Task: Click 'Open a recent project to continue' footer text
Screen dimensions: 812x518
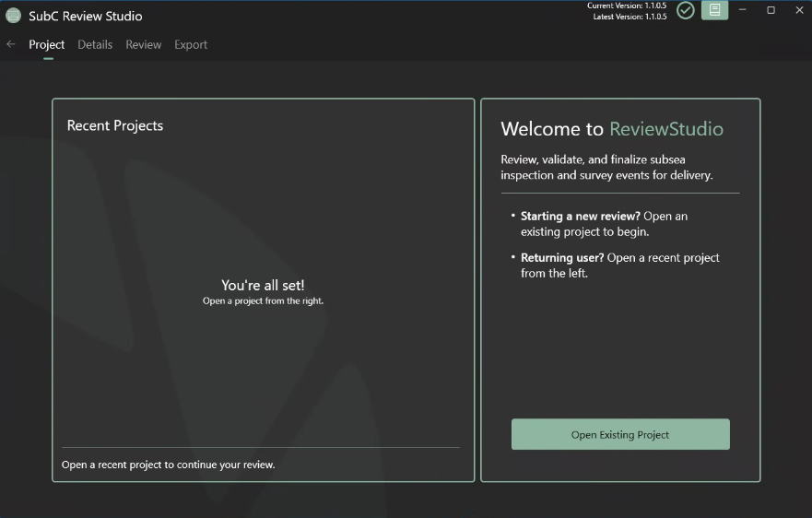Action: point(169,465)
